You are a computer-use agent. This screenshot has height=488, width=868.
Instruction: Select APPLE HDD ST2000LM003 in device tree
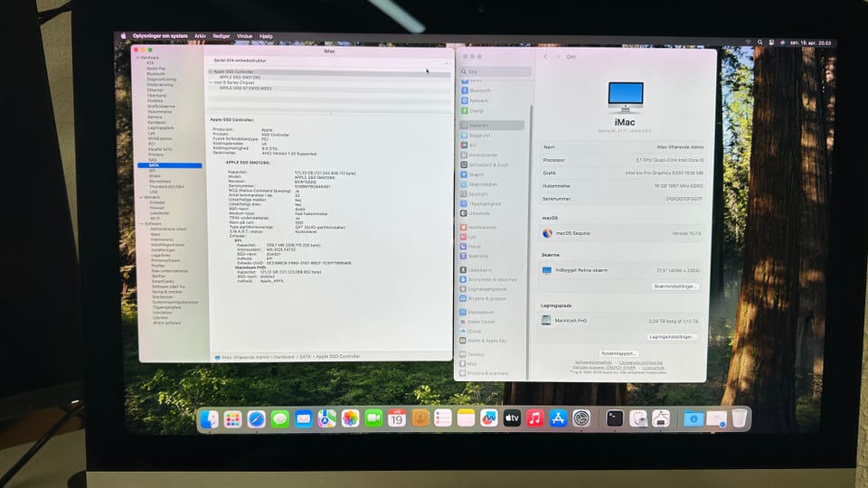[246, 88]
